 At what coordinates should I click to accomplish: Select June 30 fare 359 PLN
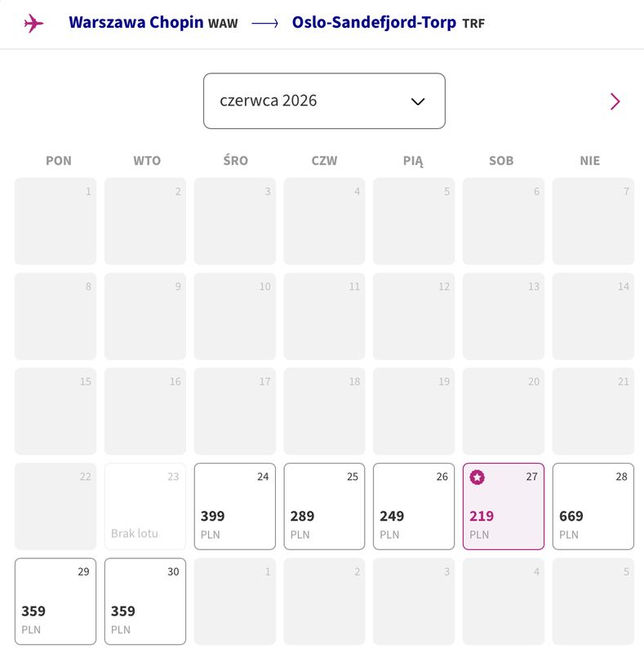click(145, 602)
